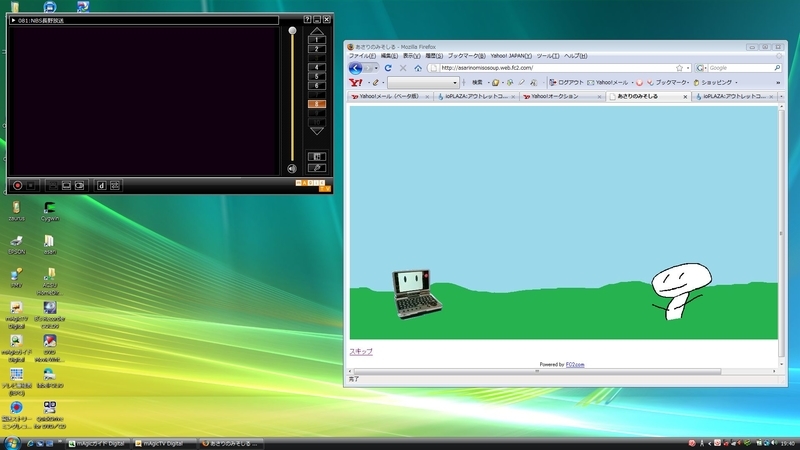
Task: Open the tab list dropdown arrow
Action: tap(781, 96)
